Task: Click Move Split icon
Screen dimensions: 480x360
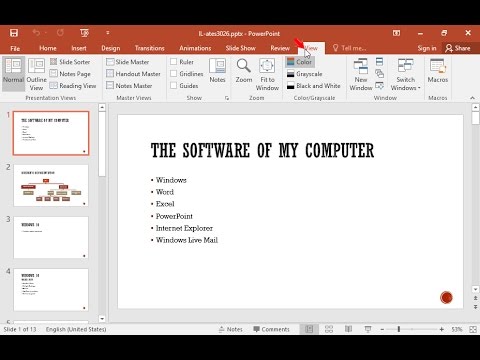Action: 379,86
